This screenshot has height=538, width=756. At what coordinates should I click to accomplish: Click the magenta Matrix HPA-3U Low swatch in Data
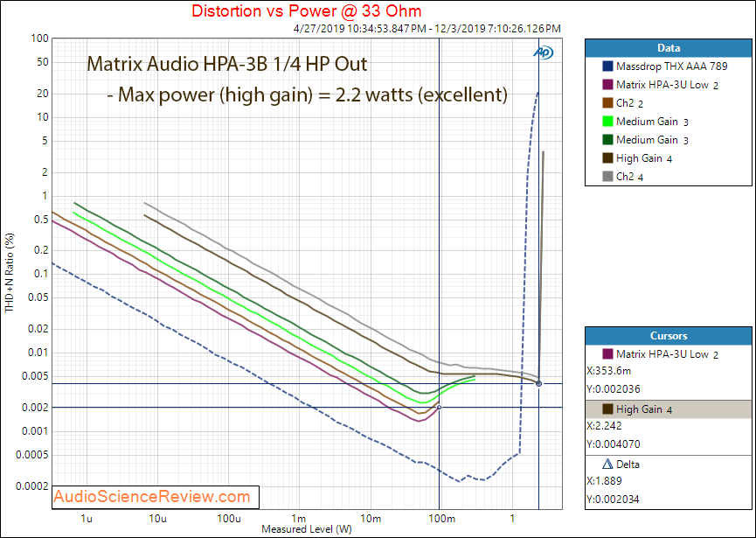coord(607,85)
